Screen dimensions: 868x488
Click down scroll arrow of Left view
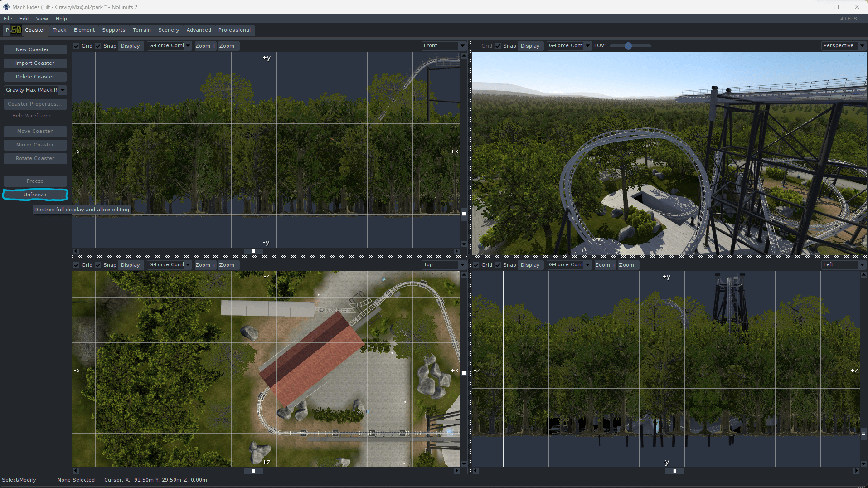pyautogui.click(x=863, y=464)
